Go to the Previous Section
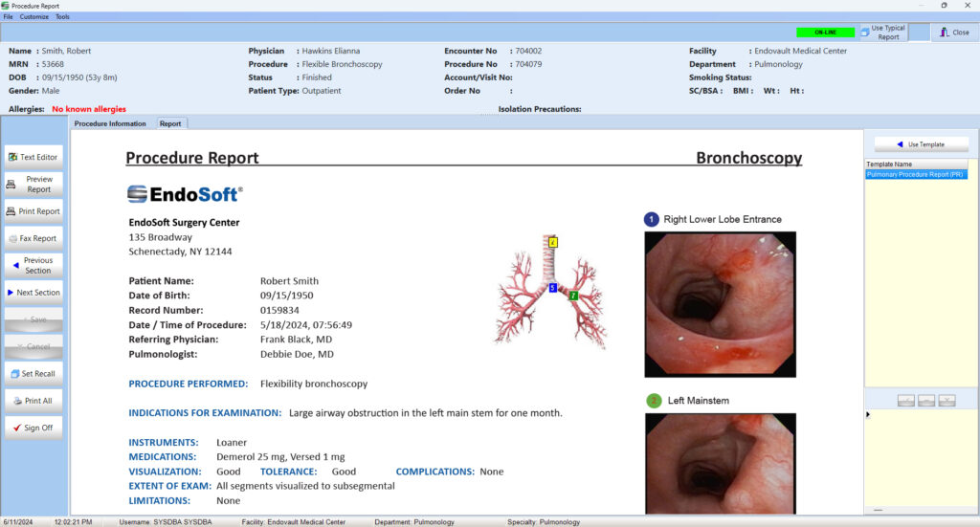The width and height of the screenshot is (980, 527). click(x=33, y=265)
